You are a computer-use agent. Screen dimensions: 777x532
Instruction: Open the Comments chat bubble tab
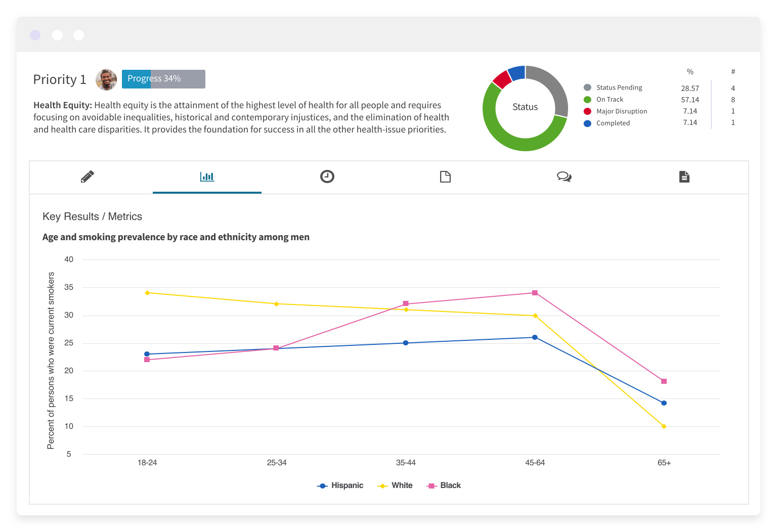[x=564, y=177]
